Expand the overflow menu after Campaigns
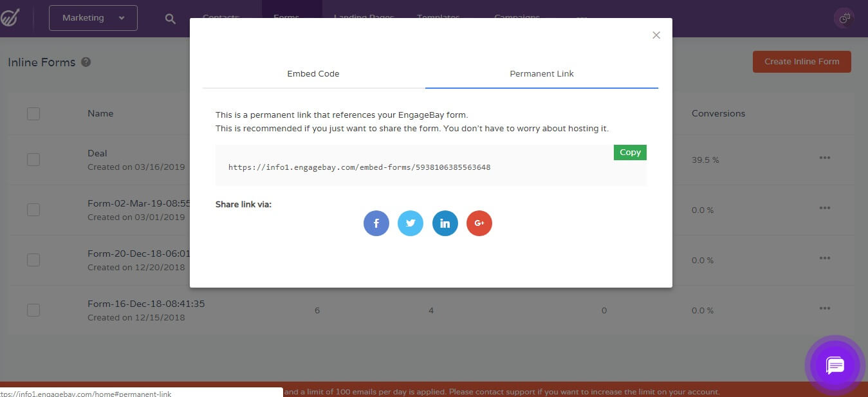The image size is (868, 397). [581, 18]
